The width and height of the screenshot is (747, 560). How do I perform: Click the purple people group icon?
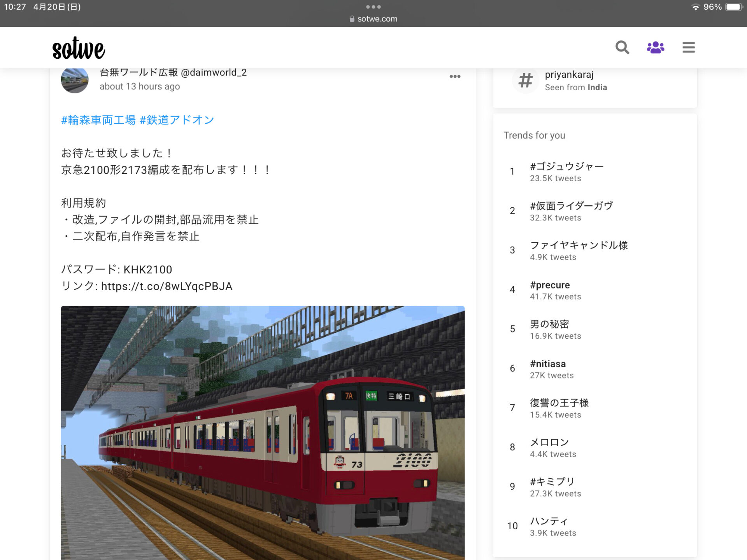click(656, 47)
